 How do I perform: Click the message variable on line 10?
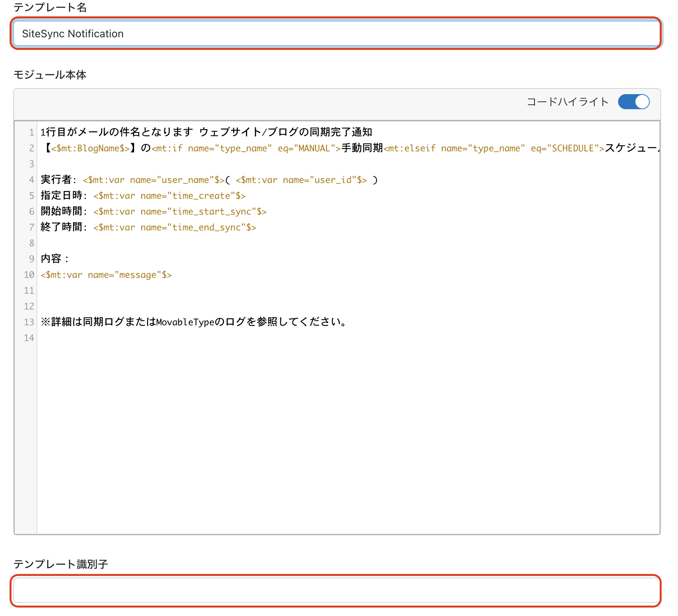click(x=106, y=275)
